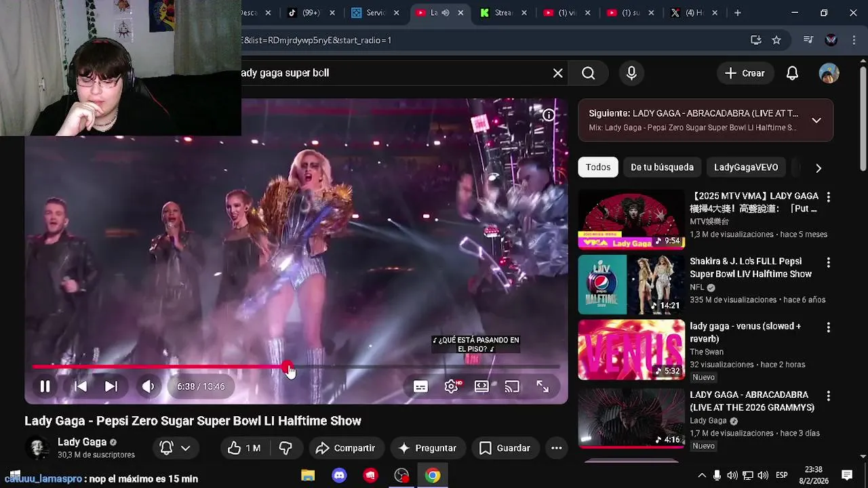Cast the video to a TV
Viewport: 868px width, 488px height.
pos(512,386)
